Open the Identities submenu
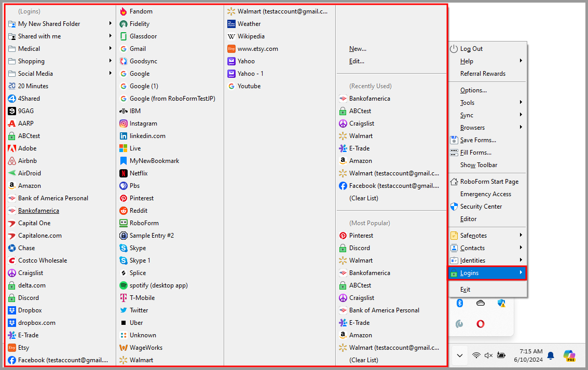Image resolution: width=588 pixels, height=370 pixels. [487, 261]
